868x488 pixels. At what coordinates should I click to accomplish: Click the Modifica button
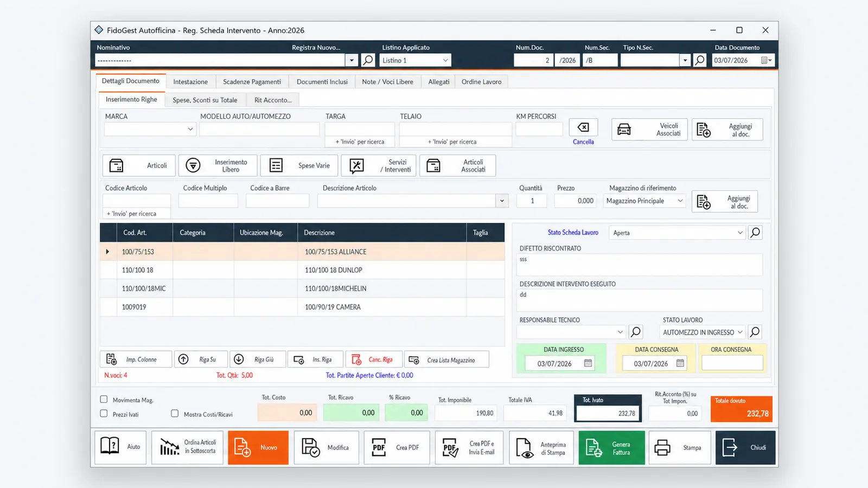coord(327,447)
